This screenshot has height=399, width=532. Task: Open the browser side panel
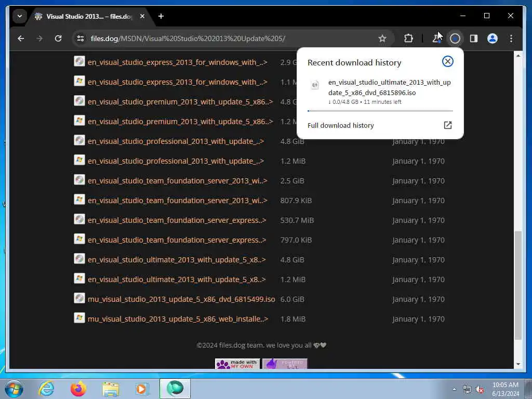474,38
